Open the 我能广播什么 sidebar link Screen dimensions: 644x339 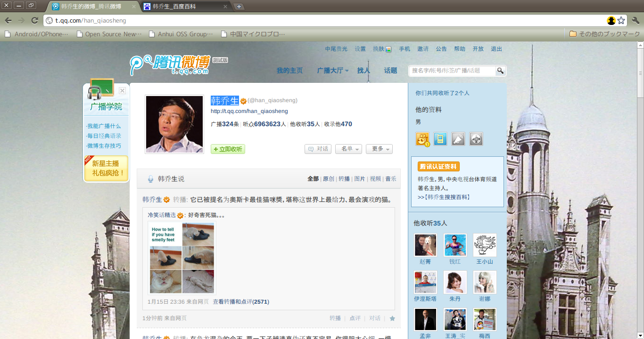(104, 126)
